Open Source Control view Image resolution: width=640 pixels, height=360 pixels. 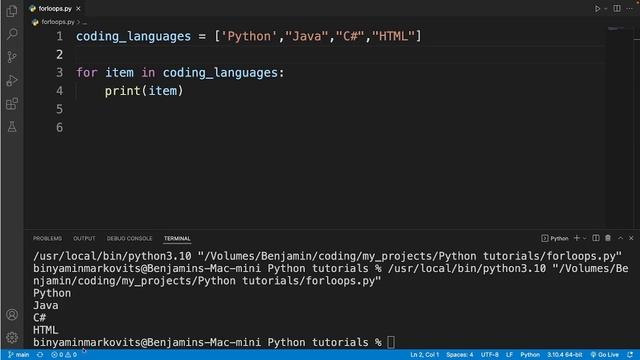(12, 57)
